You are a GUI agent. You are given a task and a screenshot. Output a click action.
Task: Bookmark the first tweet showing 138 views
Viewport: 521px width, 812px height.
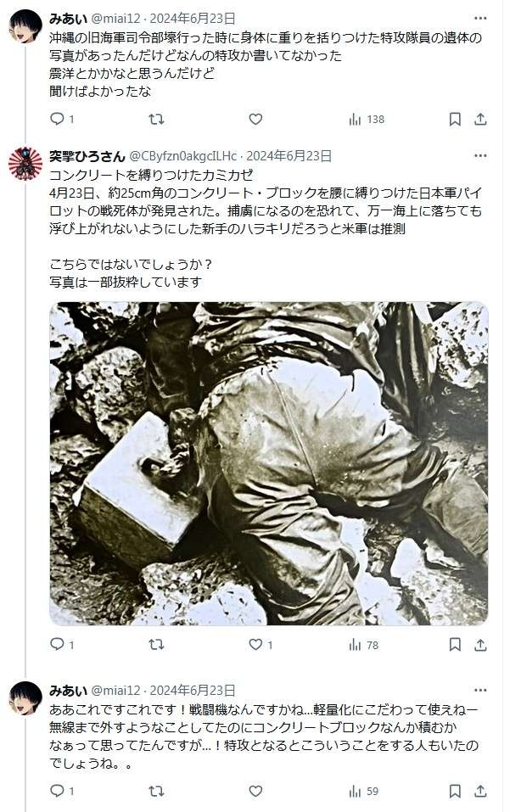tap(455, 119)
